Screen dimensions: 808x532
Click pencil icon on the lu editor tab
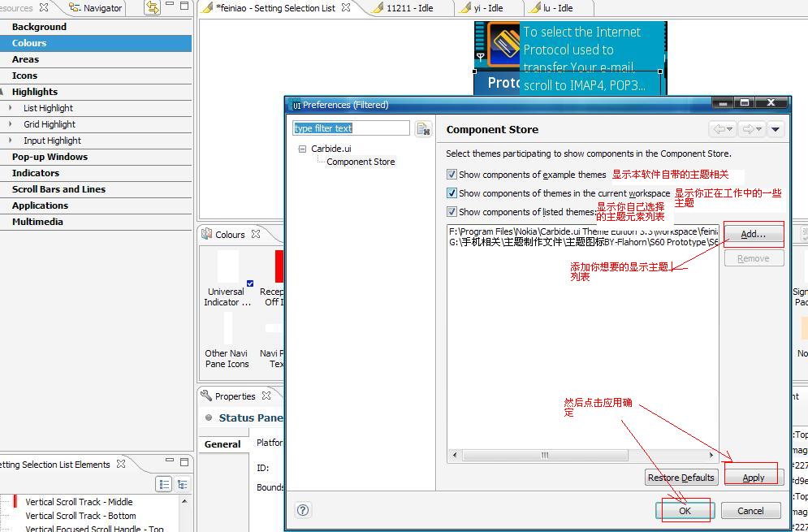tap(535, 8)
